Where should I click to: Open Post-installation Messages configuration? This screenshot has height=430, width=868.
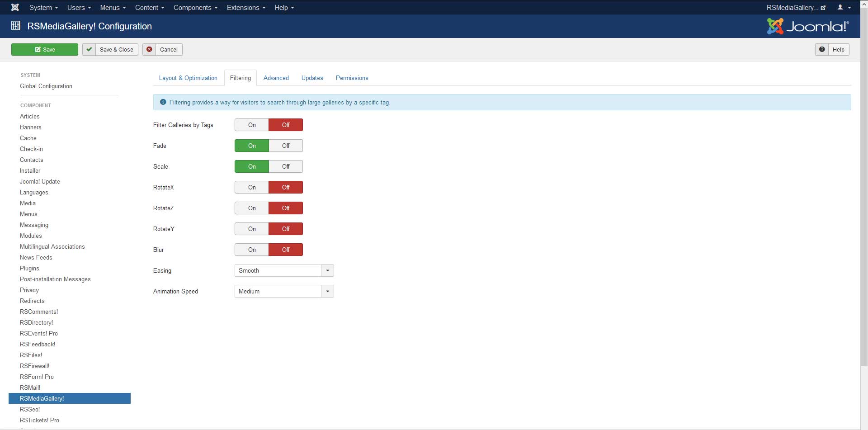pos(55,279)
